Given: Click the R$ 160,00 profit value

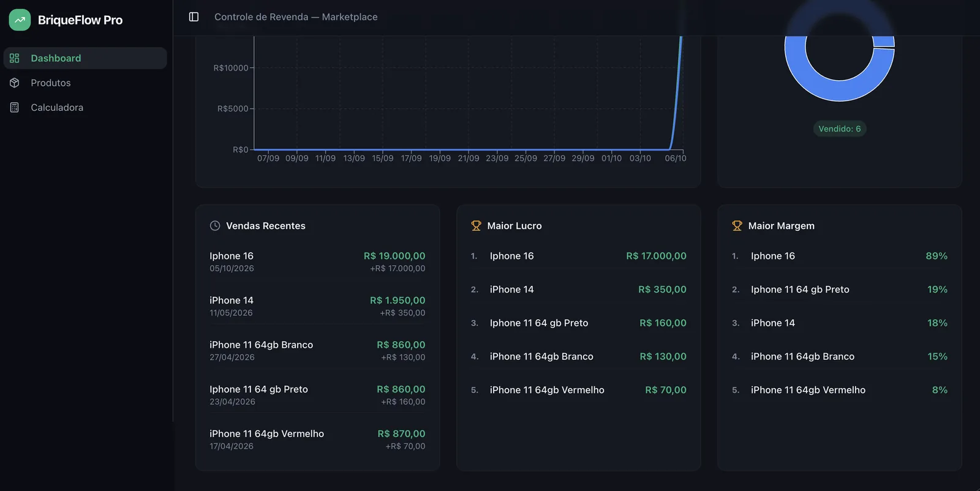Looking at the screenshot, I should pyautogui.click(x=663, y=323).
